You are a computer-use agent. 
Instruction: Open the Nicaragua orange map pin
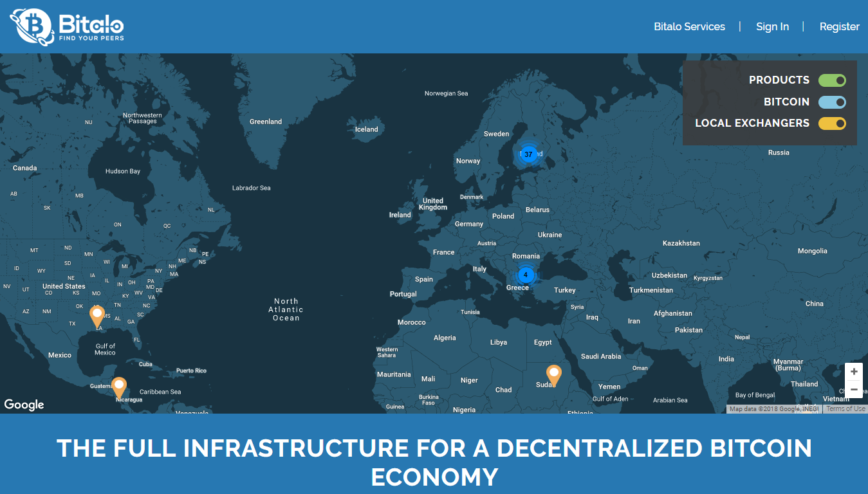(119, 389)
